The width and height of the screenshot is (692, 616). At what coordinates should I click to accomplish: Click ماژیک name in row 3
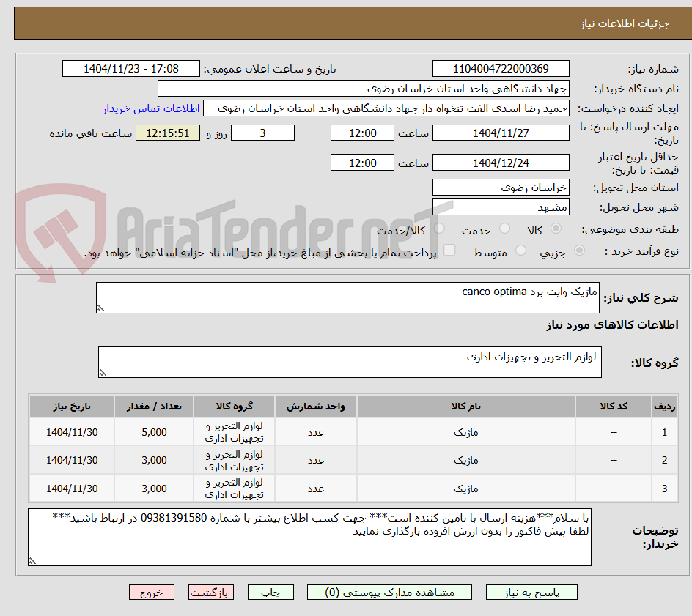[466, 489]
